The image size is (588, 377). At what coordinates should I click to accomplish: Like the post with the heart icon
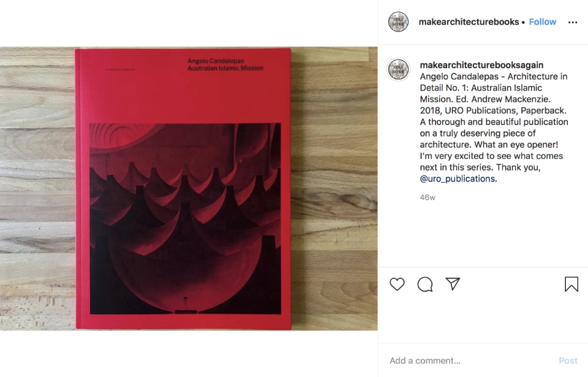tap(397, 284)
